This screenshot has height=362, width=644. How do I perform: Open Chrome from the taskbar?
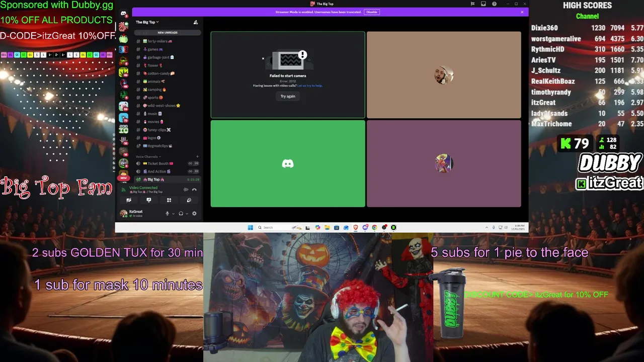[x=375, y=227]
